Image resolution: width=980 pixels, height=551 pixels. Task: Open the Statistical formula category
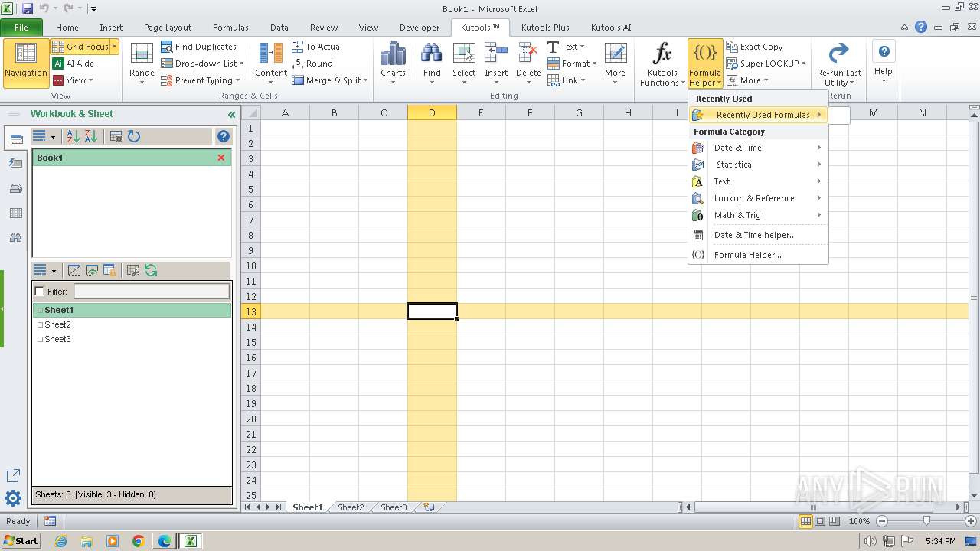(x=758, y=165)
